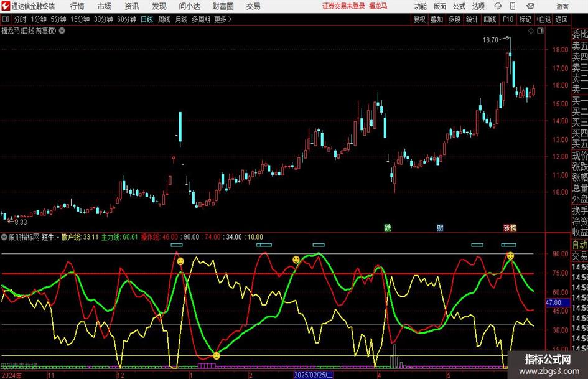Toggle the right side panel icon
588x379 pixels.
coord(540,31)
